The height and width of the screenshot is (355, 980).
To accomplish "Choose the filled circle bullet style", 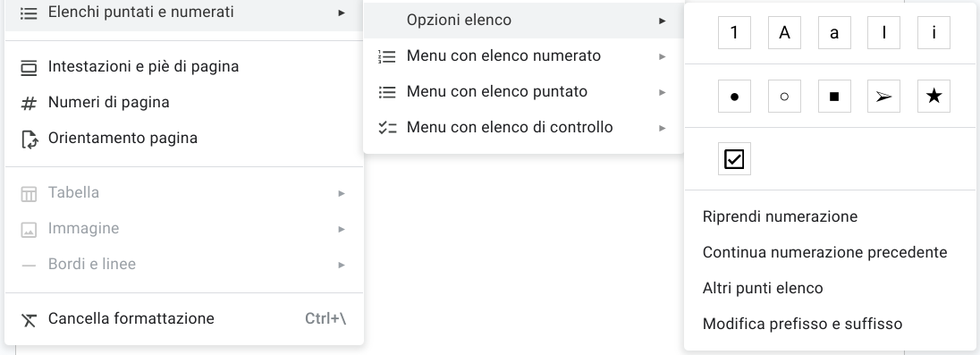I will [x=734, y=97].
